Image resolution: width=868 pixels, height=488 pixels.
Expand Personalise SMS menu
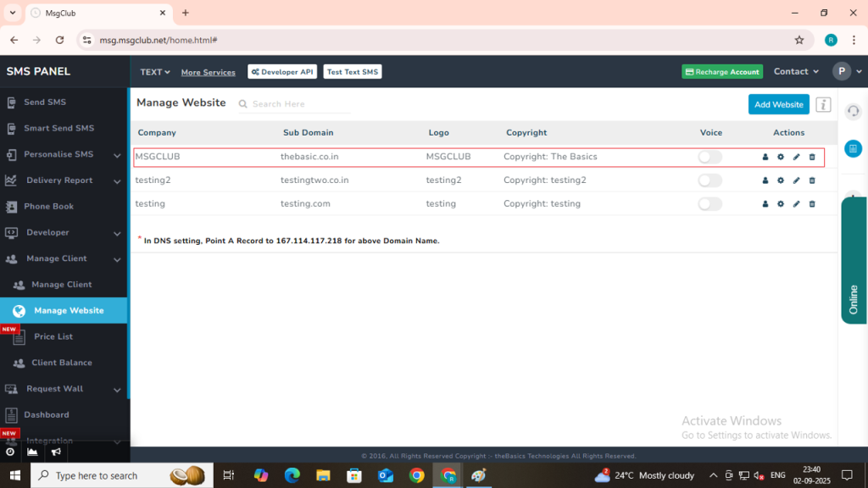coord(64,154)
